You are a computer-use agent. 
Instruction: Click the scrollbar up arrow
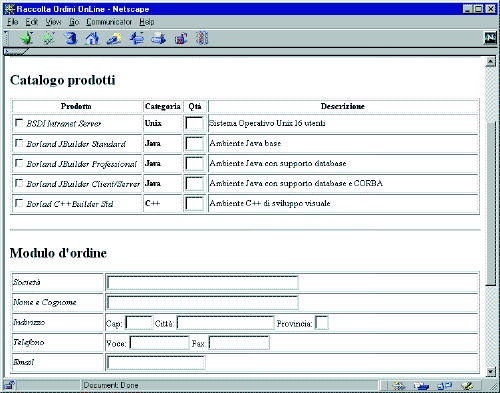point(490,62)
